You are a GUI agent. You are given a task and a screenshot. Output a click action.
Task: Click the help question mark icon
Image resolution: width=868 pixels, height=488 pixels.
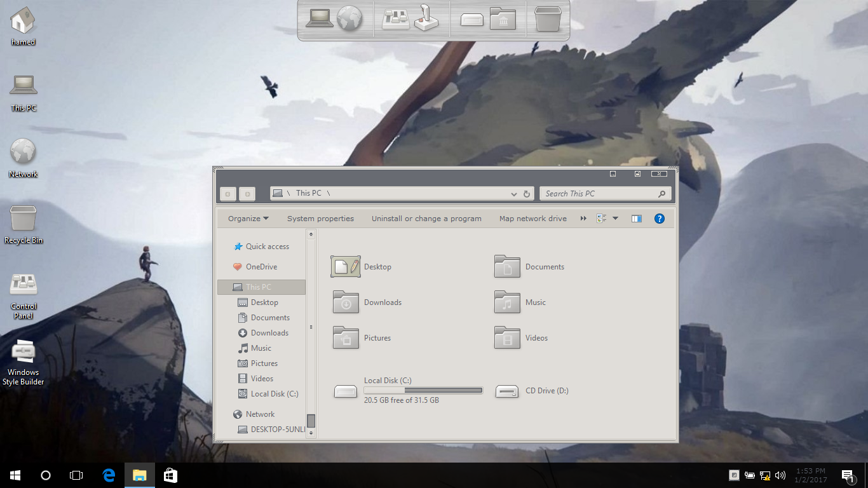coord(659,219)
